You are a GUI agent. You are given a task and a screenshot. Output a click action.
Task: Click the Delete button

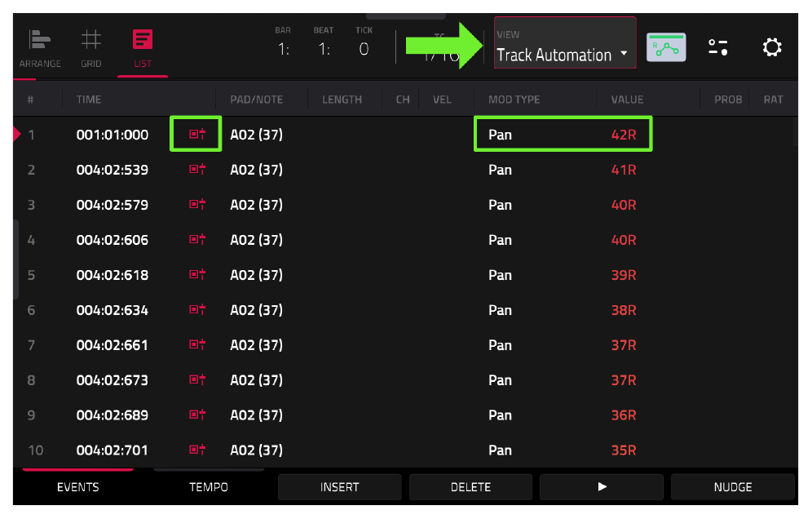[470, 487]
